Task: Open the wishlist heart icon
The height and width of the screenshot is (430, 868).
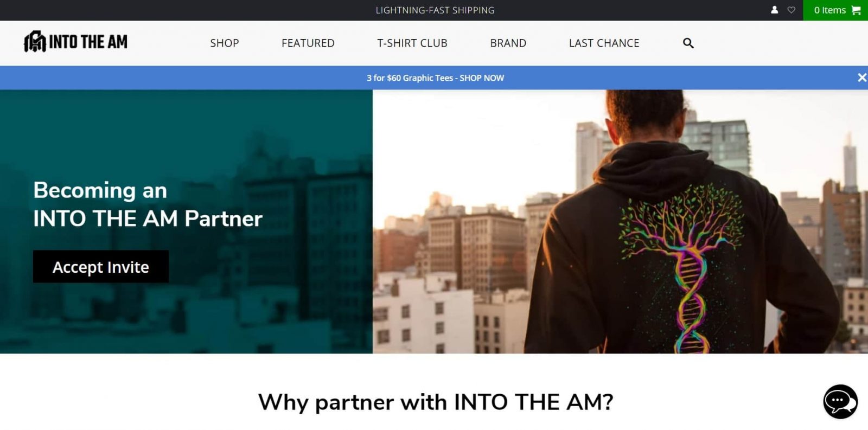Action: (791, 10)
